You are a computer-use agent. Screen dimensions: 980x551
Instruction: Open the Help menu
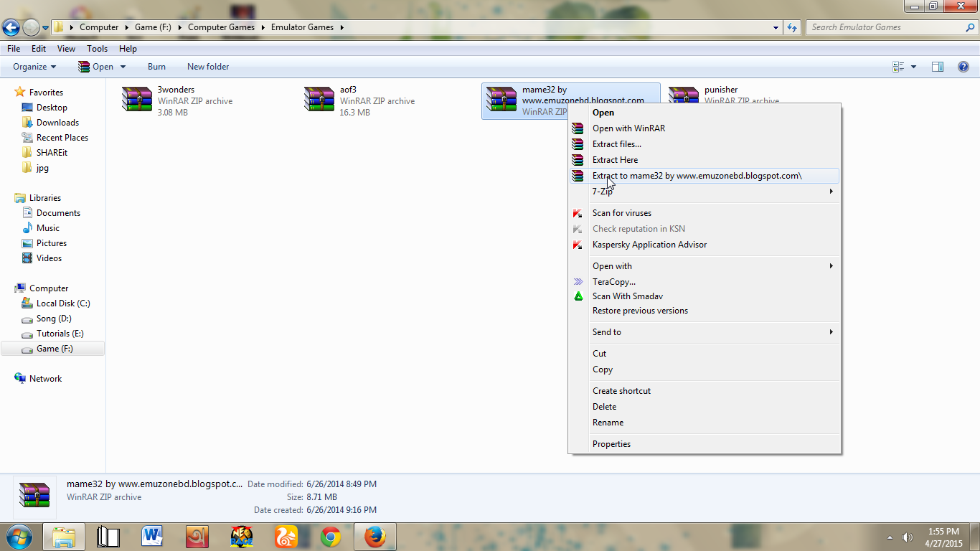pos(128,49)
